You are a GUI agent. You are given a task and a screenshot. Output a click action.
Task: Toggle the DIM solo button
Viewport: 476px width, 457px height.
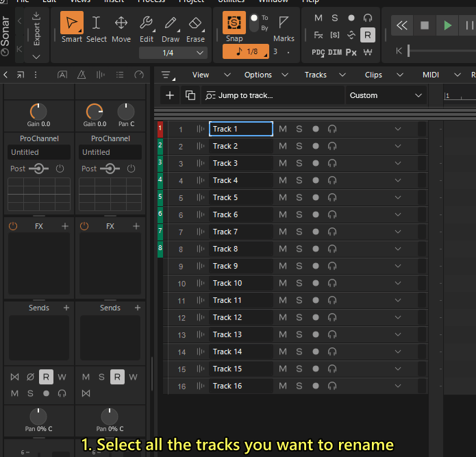coord(335,53)
